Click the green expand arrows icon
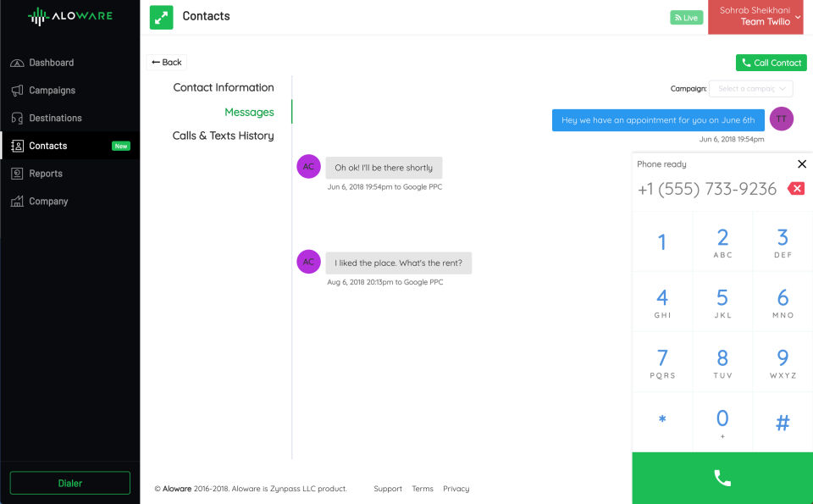The image size is (813, 504). coord(161,17)
